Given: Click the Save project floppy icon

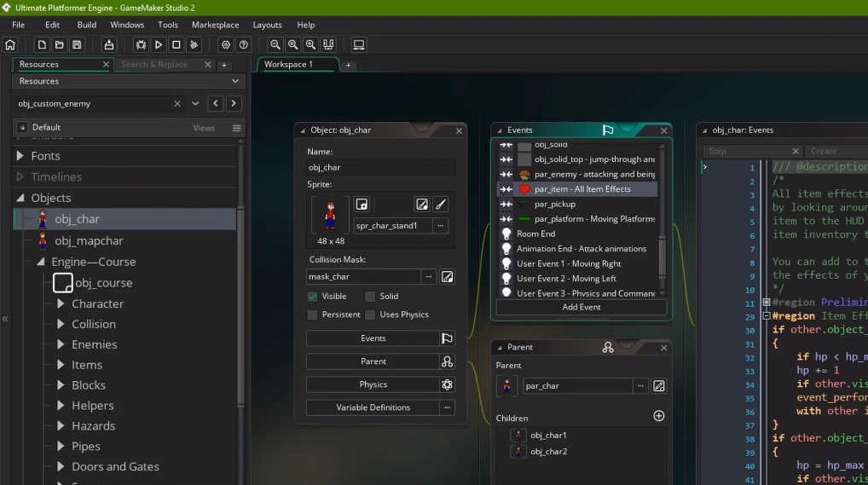Looking at the screenshot, I should 77,45.
